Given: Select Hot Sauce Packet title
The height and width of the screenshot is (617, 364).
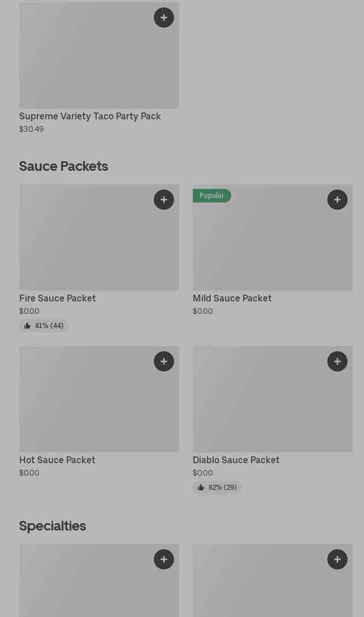Looking at the screenshot, I should (x=57, y=460).
